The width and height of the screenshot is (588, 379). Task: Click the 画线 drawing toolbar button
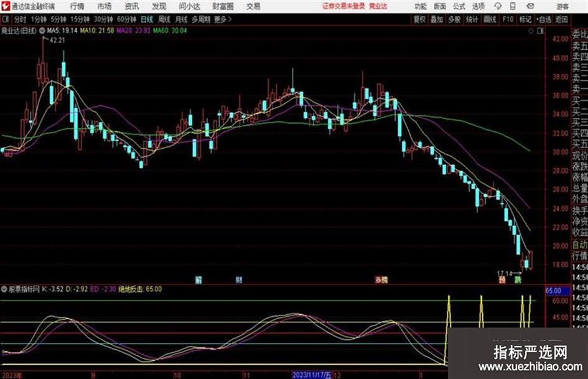click(x=490, y=19)
